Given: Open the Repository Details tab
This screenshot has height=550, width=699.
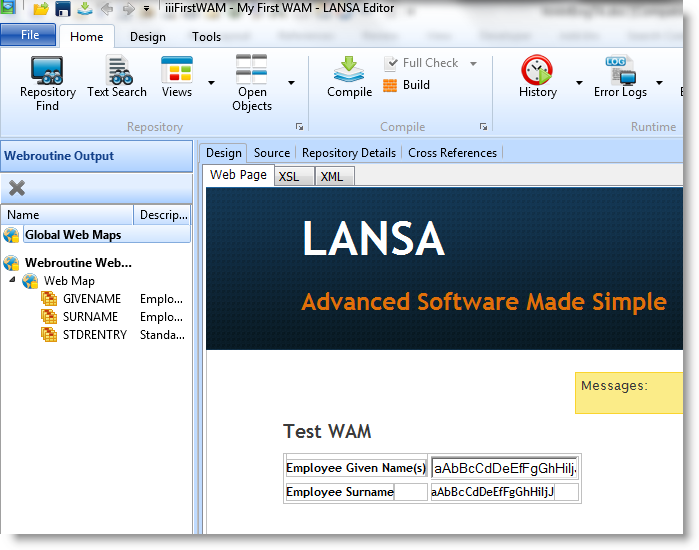Looking at the screenshot, I should [349, 153].
